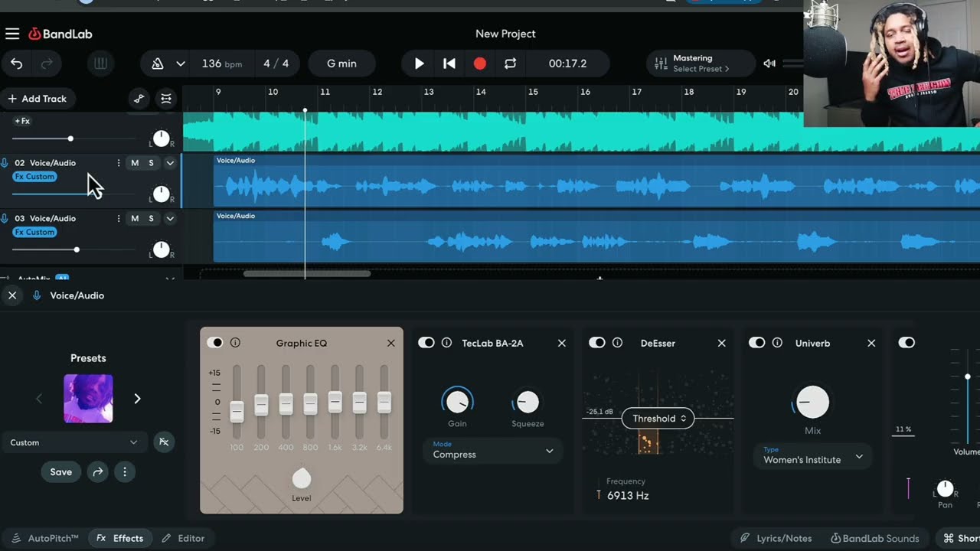Solo track 03 Voice/Audio
The height and width of the screenshot is (551, 980).
pyautogui.click(x=151, y=219)
